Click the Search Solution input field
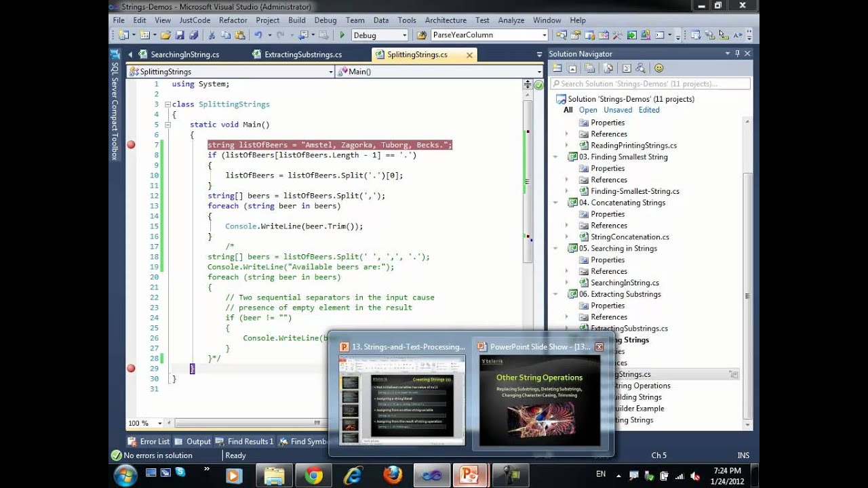Viewport: 868px width, 488px height. click(x=650, y=84)
